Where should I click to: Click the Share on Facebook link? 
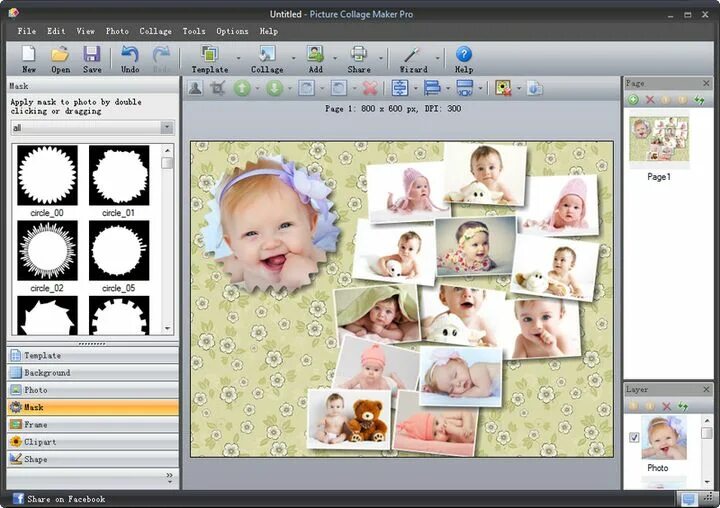(x=66, y=499)
